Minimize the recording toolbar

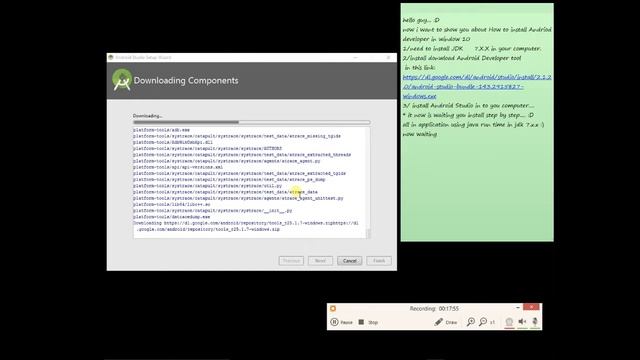coord(518,307)
